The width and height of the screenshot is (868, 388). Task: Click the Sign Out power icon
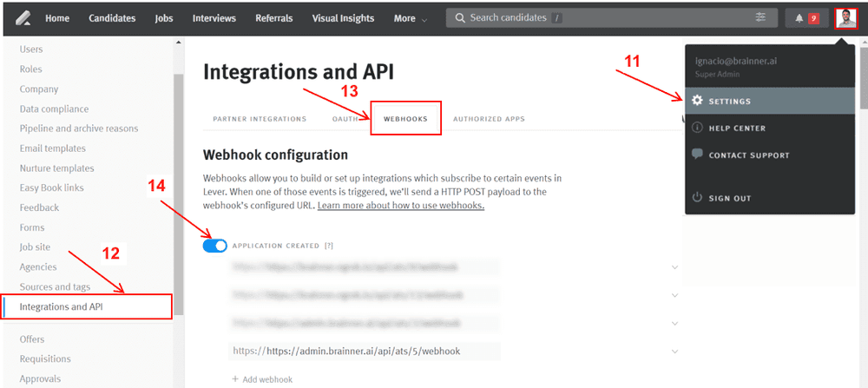[697, 198]
